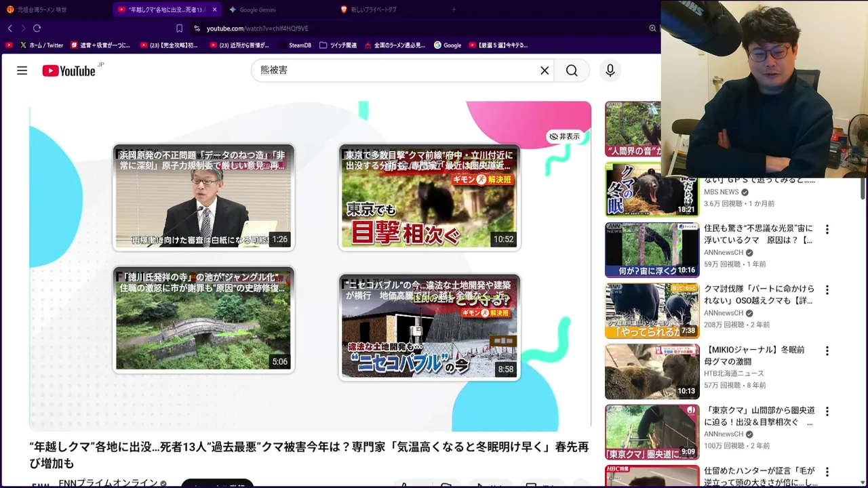Open ホーム / Twitter bookmark
The height and width of the screenshot is (488, 868).
[41, 45]
